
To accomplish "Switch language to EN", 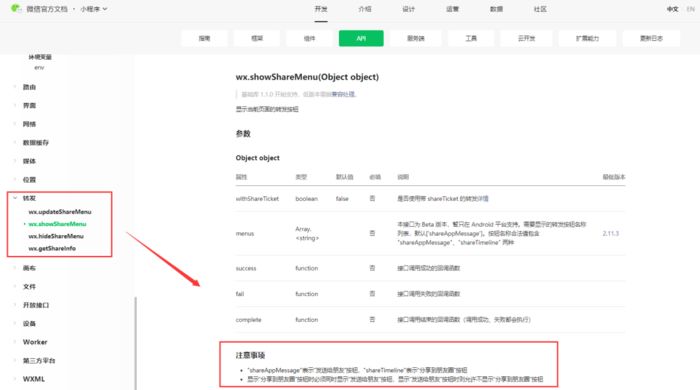I will (690, 9).
